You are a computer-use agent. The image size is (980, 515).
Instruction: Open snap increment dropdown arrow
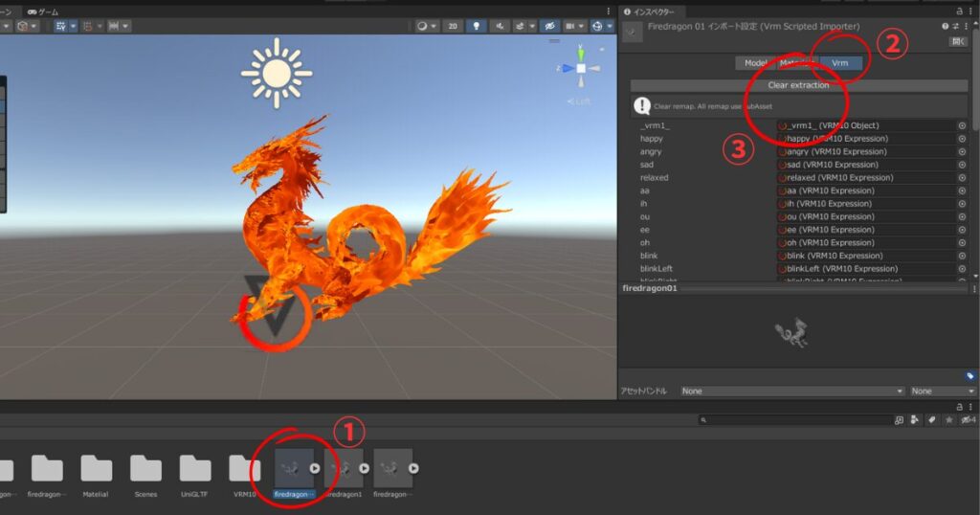click(125, 26)
